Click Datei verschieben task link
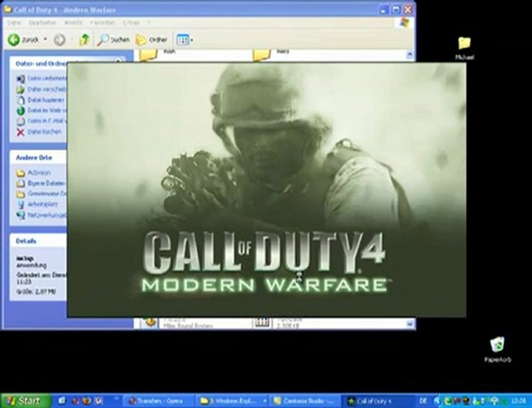The height and width of the screenshot is (408, 532). (x=47, y=90)
